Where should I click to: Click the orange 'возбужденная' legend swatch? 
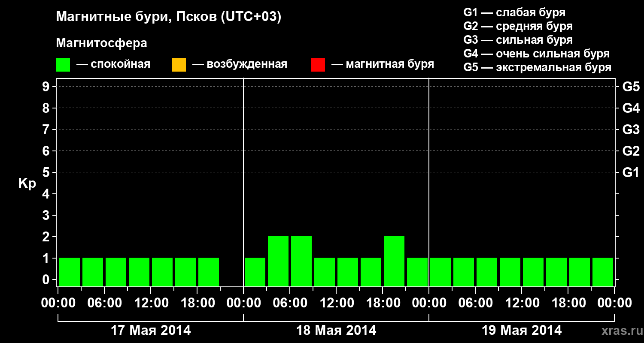tap(179, 64)
